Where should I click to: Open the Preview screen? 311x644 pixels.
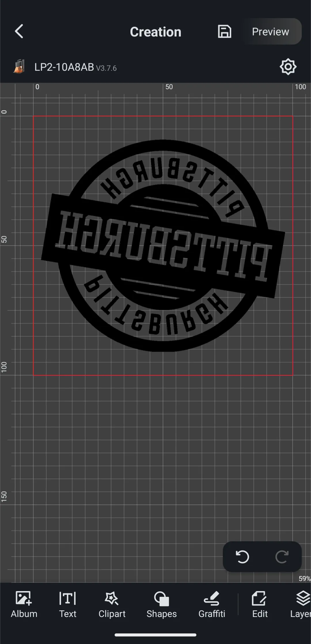tap(270, 31)
